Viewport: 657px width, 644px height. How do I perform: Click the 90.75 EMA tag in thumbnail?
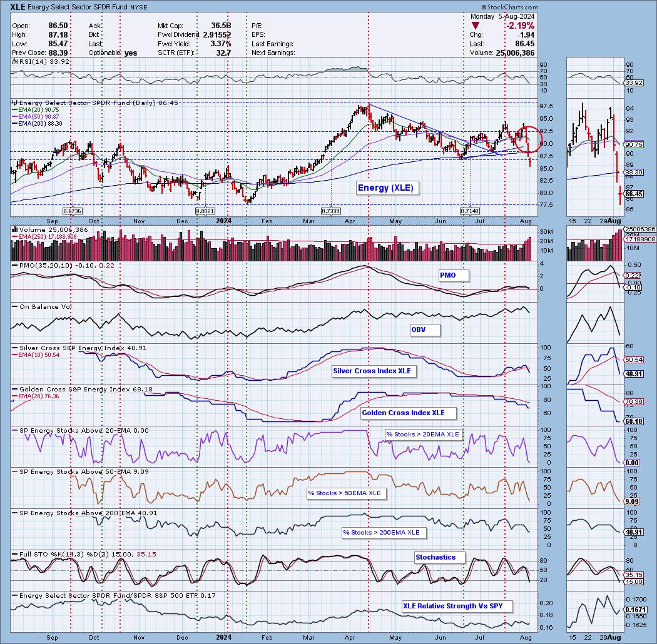click(634, 144)
